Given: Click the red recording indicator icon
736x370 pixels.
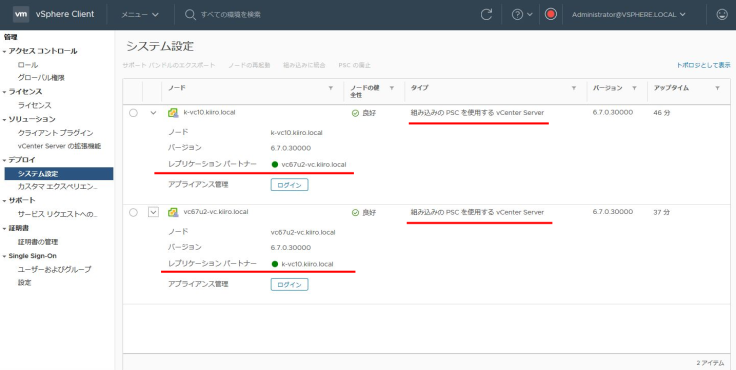Looking at the screenshot, I should (551, 14).
